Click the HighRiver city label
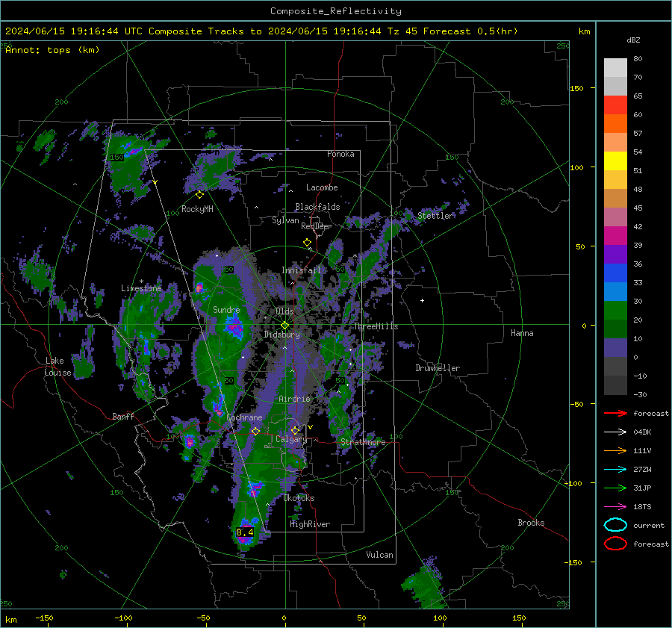Screen dimensions: 672x628 [310, 524]
